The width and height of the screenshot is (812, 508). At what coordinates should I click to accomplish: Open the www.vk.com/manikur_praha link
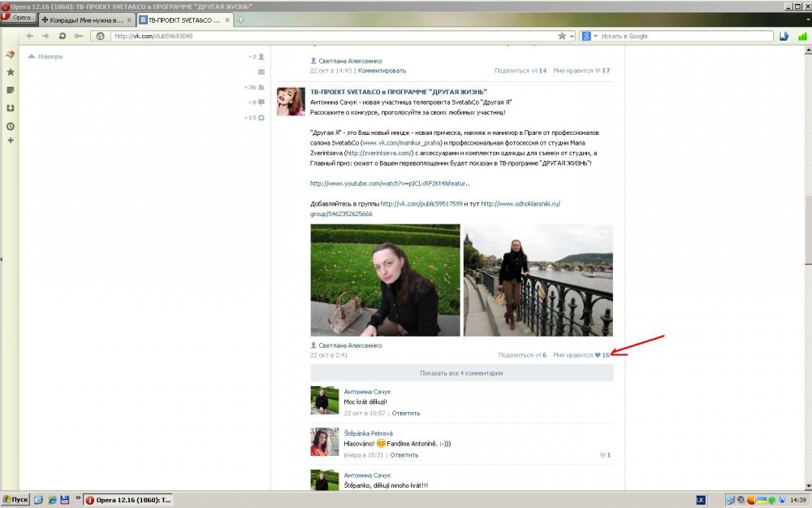click(x=401, y=142)
